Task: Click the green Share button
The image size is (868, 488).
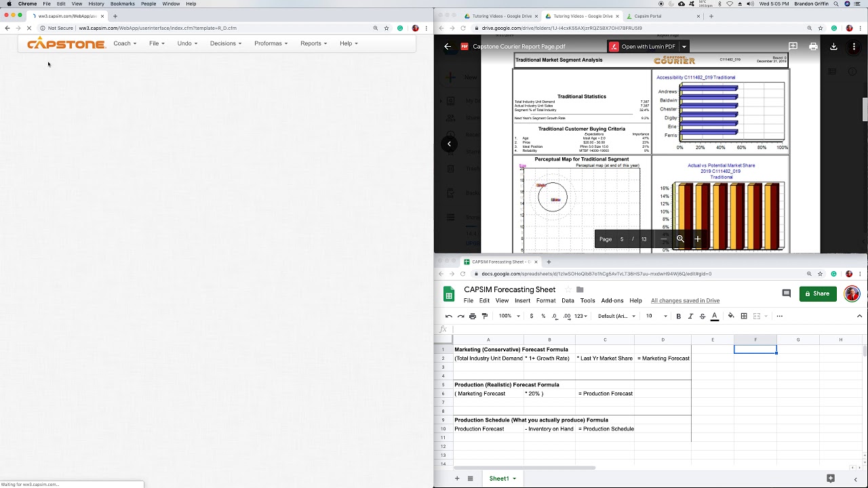Action: click(x=818, y=293)
